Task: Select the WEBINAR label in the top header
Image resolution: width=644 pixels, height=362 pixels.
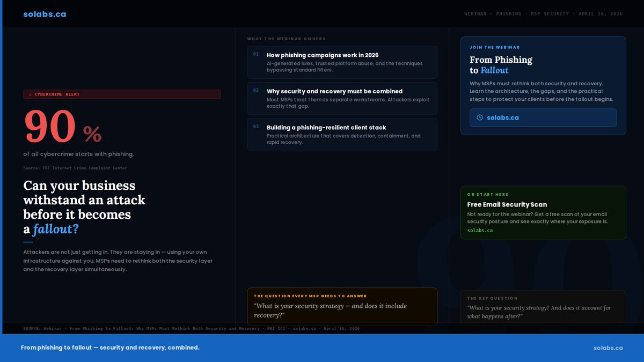Action: 475,13
